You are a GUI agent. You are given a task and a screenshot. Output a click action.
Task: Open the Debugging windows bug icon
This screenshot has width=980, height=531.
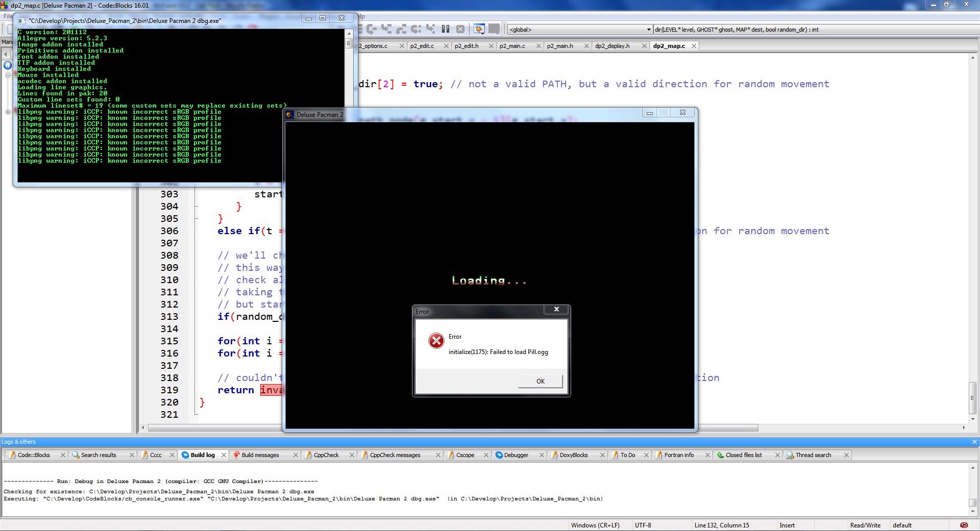[479, 29]
